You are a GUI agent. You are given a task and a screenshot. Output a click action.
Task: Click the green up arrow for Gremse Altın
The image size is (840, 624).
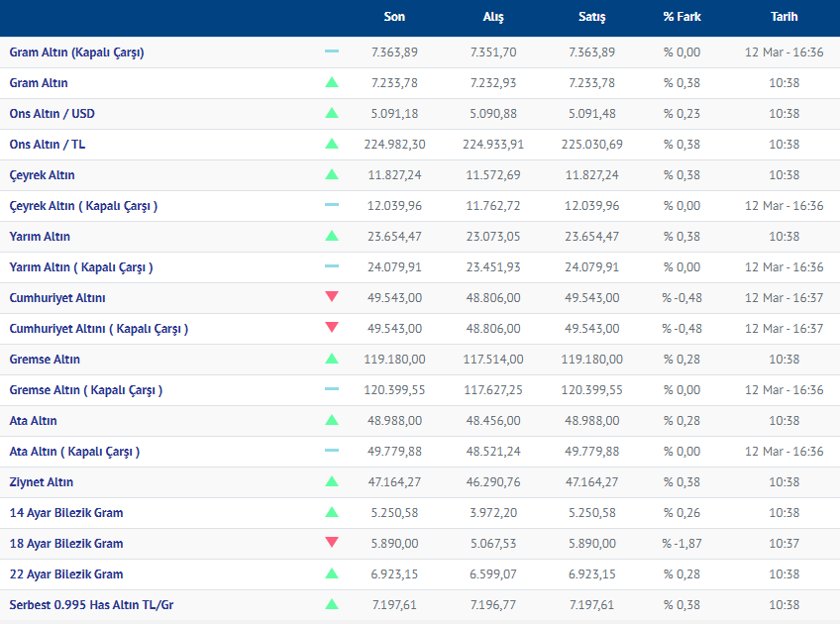[331, 359]
